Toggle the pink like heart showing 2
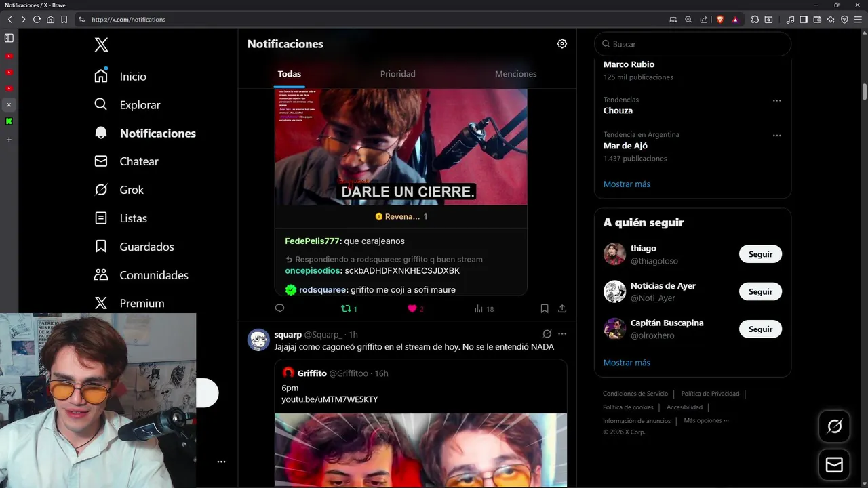Image resolution: width=868 pixels, height=488 pixels. coord(415,308)
